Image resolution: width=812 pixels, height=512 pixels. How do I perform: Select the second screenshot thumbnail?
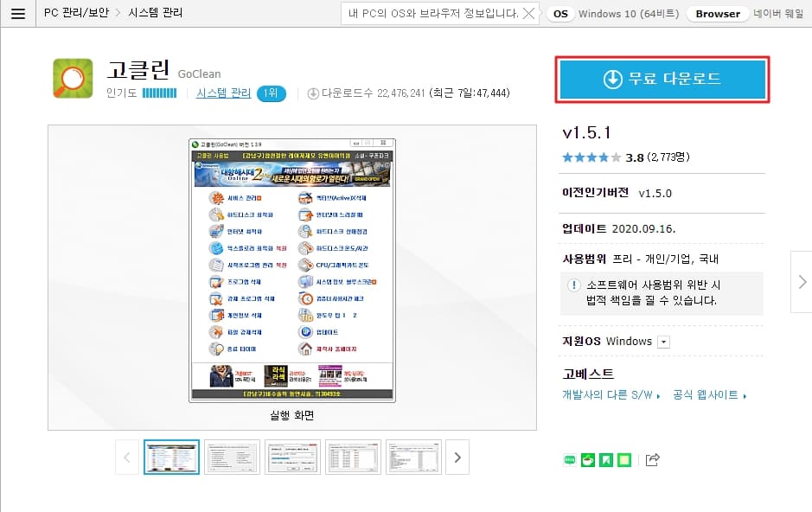[x=232, y=458]
